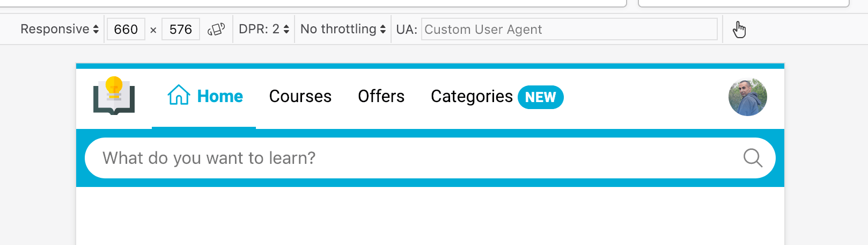Click the viewport height field showing 576
The height and width of the screenshot is (245, 868).
click(x=181, y=29)
